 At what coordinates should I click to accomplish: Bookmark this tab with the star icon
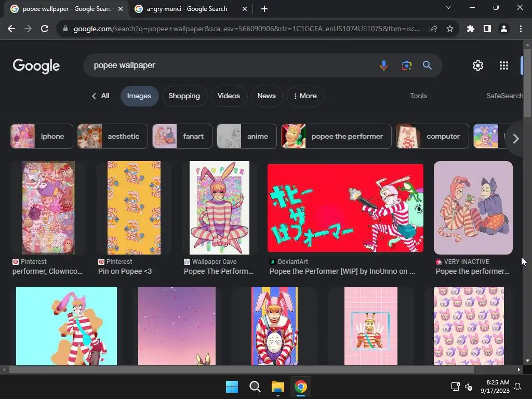pyautogui.click(x=449, y=29)
